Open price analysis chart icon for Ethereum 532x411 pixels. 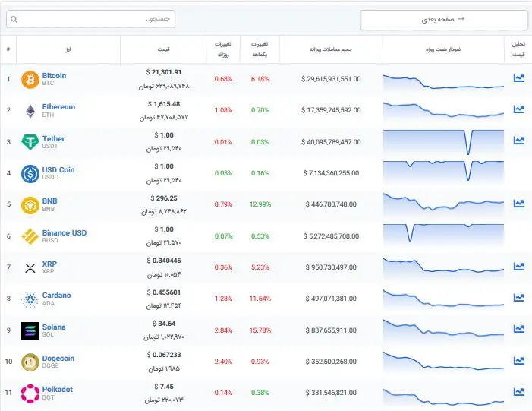point(519,109)
